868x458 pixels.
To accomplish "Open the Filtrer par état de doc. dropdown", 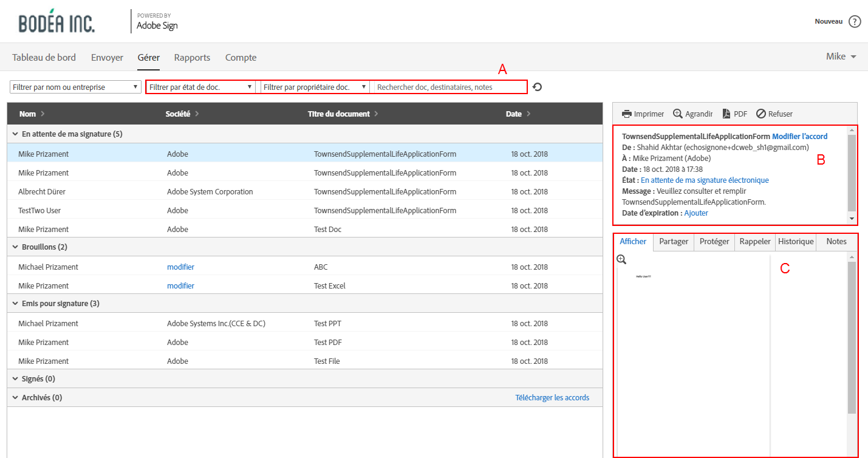I will 201,87.
